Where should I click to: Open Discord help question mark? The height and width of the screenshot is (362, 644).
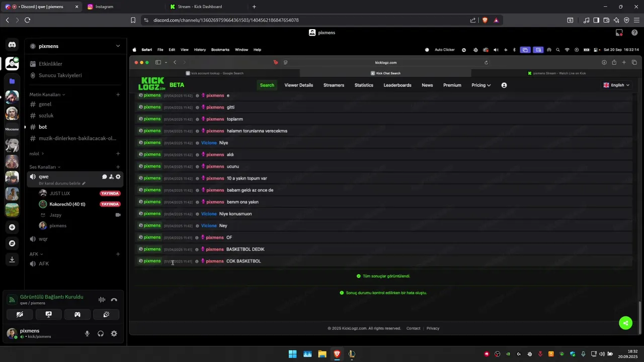[634, 33]
